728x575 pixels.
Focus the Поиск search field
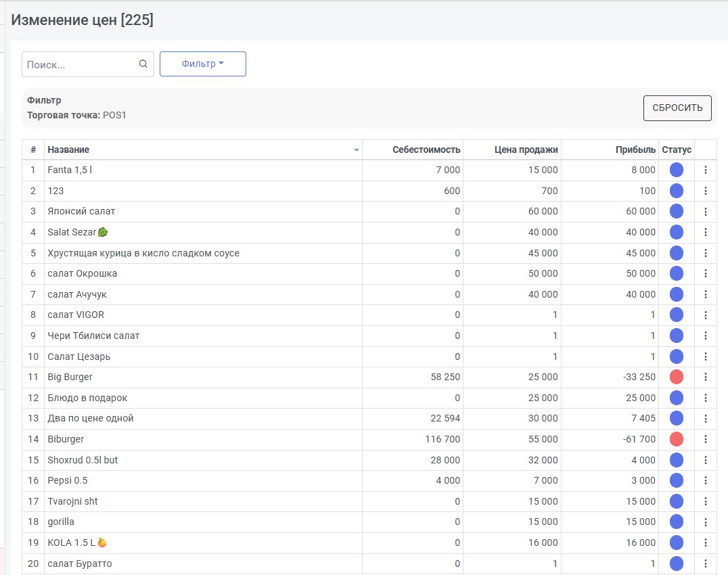point(88,64)
